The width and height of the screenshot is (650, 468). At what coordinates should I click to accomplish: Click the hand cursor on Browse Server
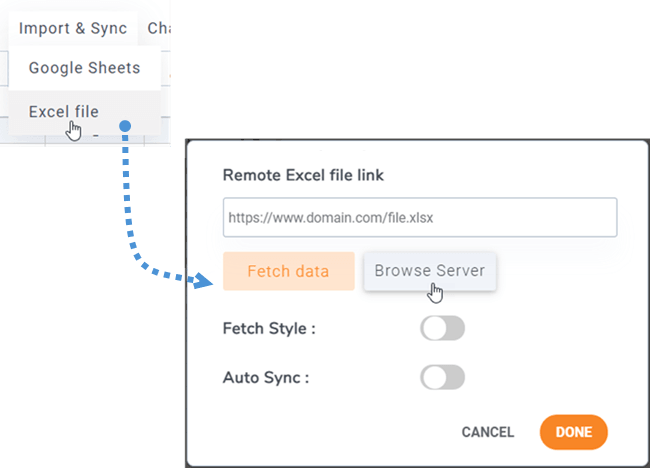click(x=435, y=293)
